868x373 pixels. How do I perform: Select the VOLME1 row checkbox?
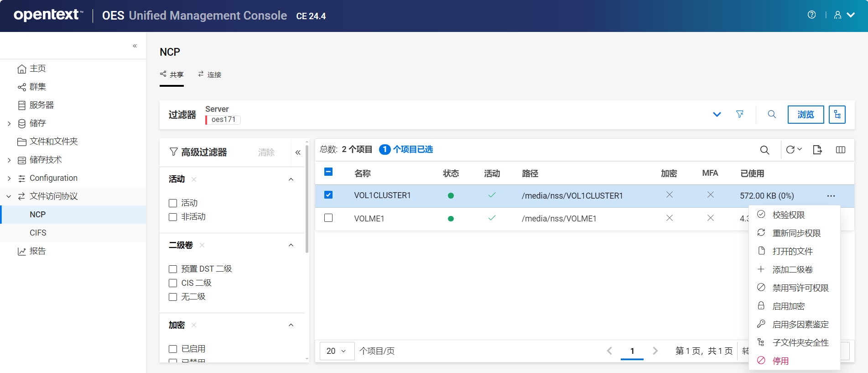pos(328,218)
